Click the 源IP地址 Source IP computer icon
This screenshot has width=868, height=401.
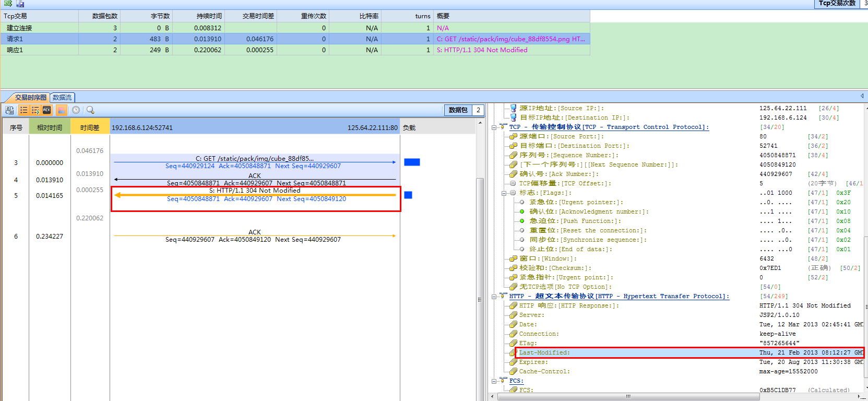(x=513, y=108)
